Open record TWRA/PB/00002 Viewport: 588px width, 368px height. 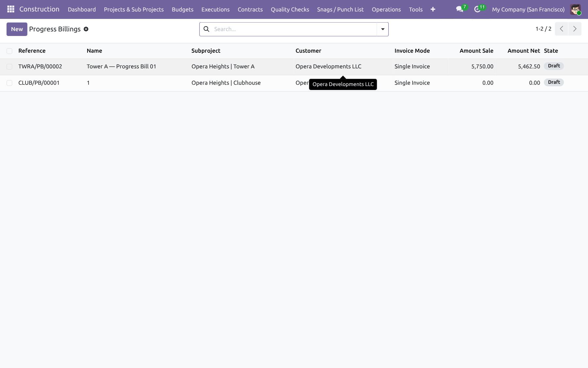coord(40,66)
